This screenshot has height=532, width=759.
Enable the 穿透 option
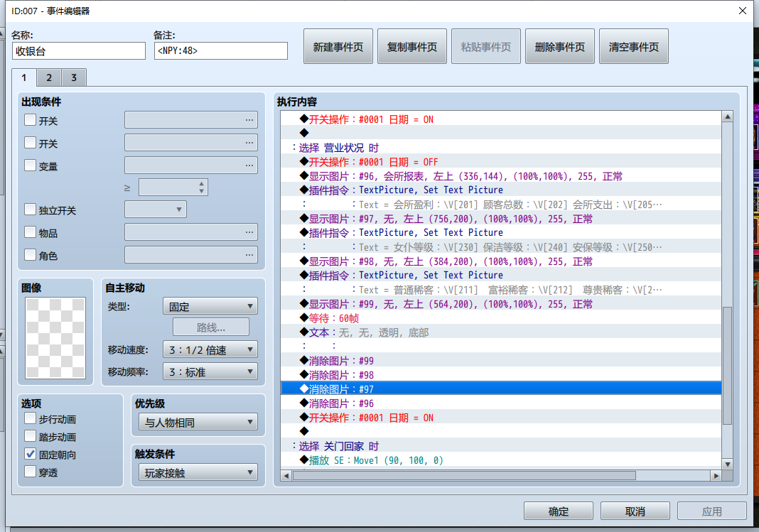(30, 472)
